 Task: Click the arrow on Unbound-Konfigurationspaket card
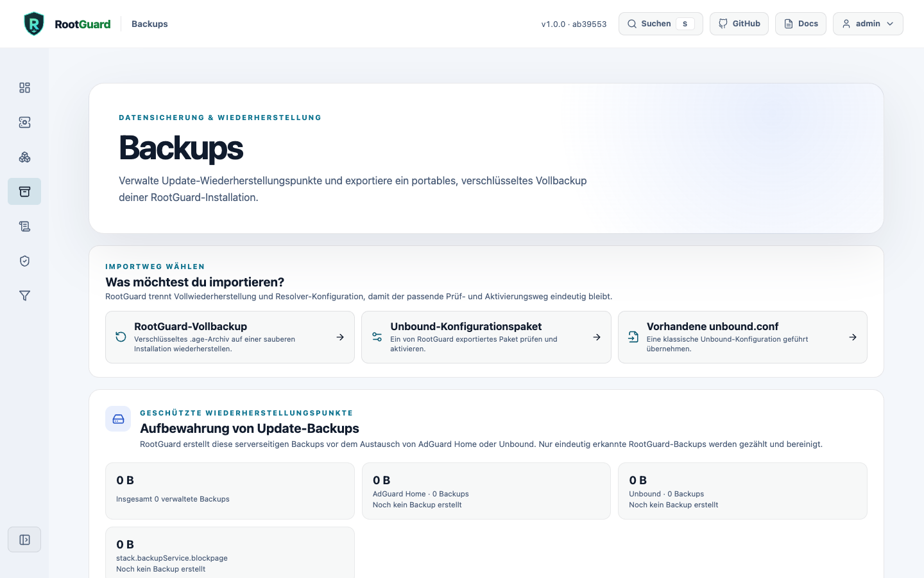(597, 337)
